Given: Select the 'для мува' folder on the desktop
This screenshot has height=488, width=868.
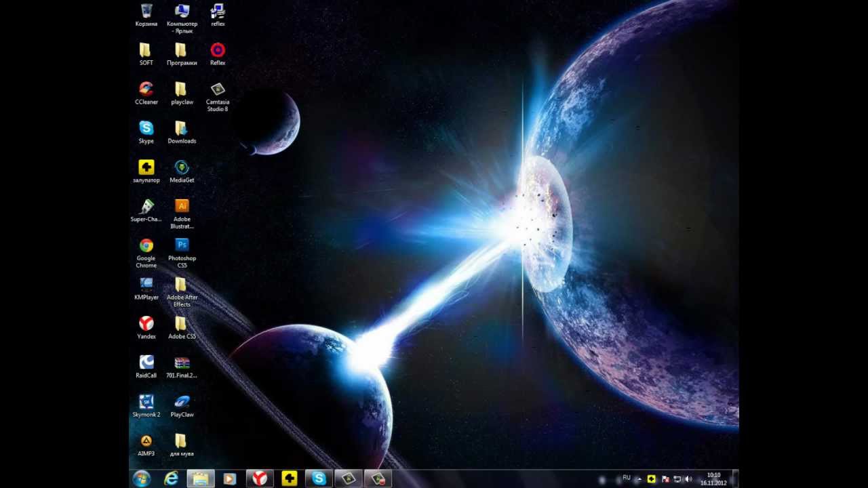Looking at the screenshot, I should (182, 445).
